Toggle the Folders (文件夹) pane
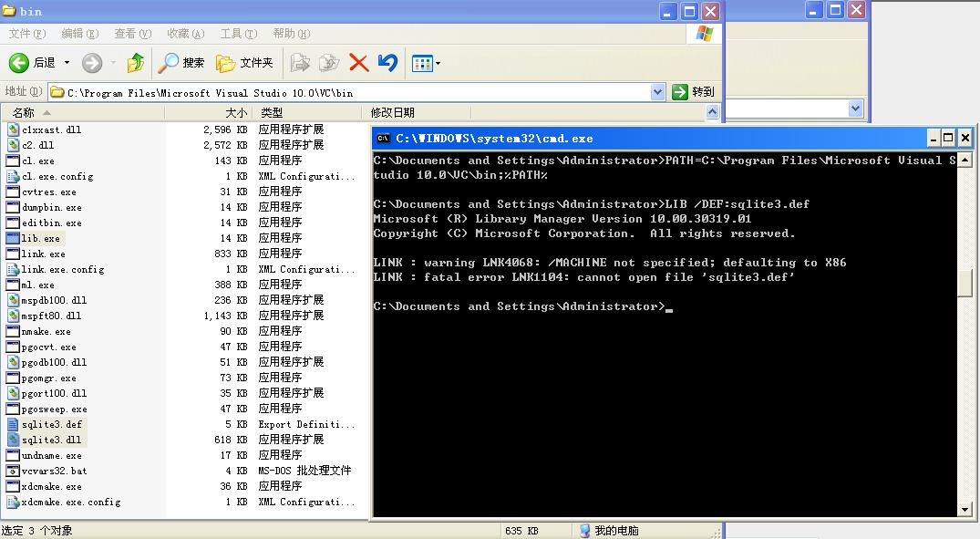 [244, 63]
